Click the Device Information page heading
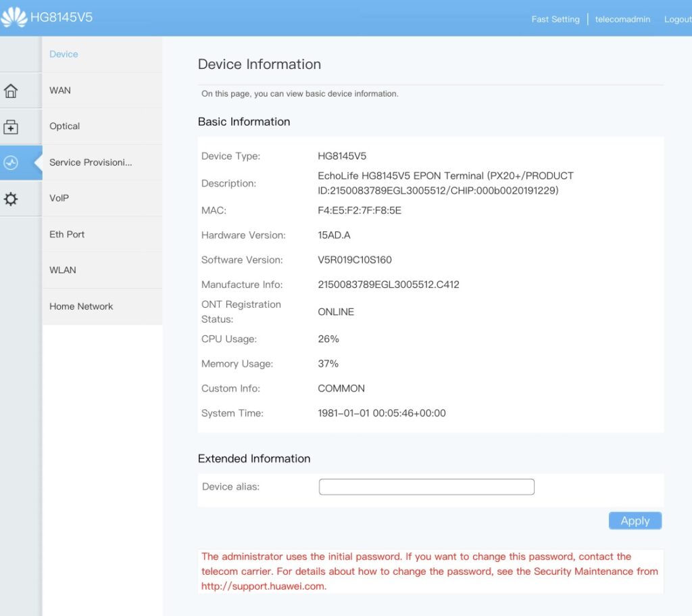The image size is (692, 616). click(259, 64)
